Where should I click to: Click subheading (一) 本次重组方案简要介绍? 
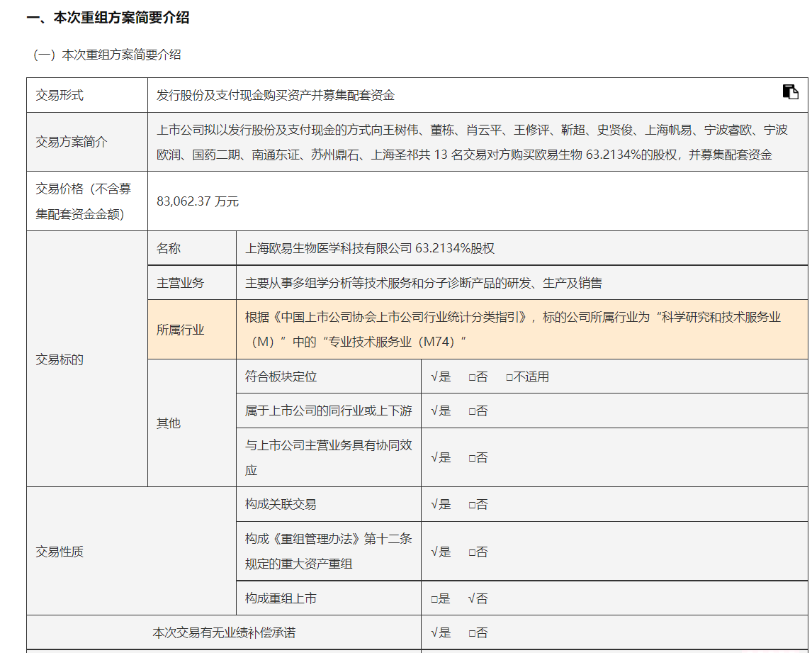coord(107,55)
